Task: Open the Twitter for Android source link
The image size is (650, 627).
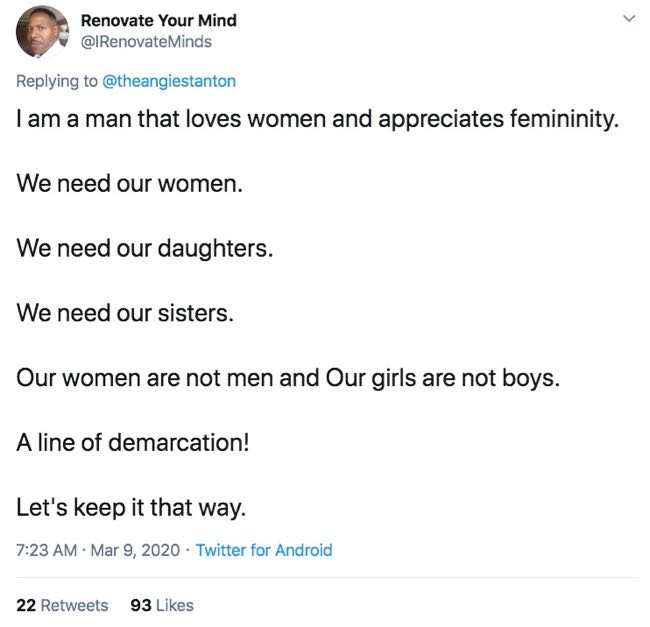Action: pyautogui.click(x=264, y=550)
